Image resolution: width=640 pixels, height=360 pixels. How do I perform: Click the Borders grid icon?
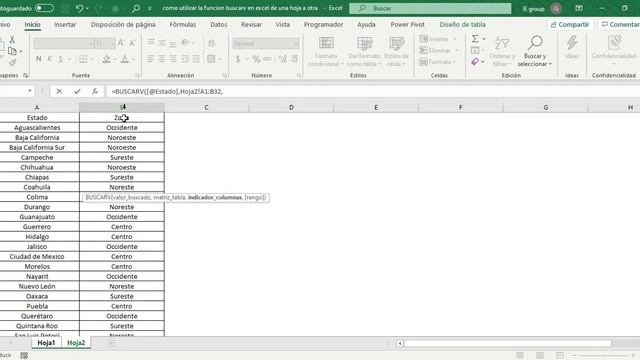point(83,59)
